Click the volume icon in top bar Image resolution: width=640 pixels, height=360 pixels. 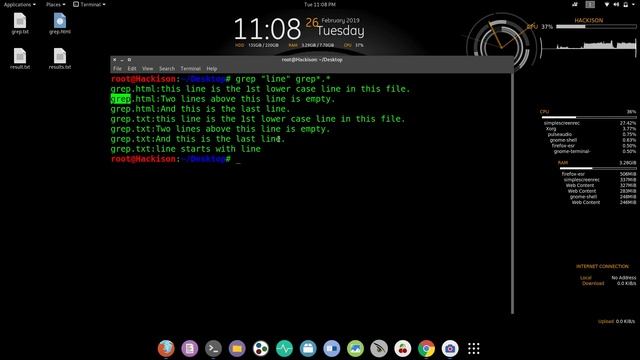pyautogui.click(x=616, y=4)
